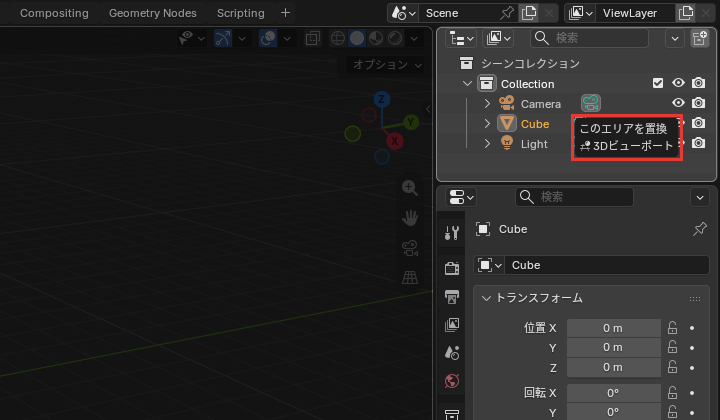The height and width of the screenshot is (420, 720).
Task: Uncheck the Collection exclude checkbox
Action: [658, 83]
